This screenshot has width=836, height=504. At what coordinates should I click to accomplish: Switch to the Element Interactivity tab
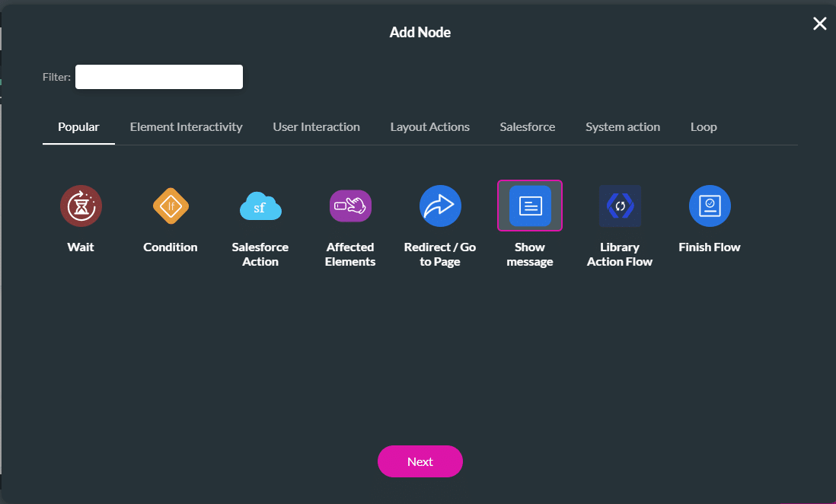click(186, 127)
